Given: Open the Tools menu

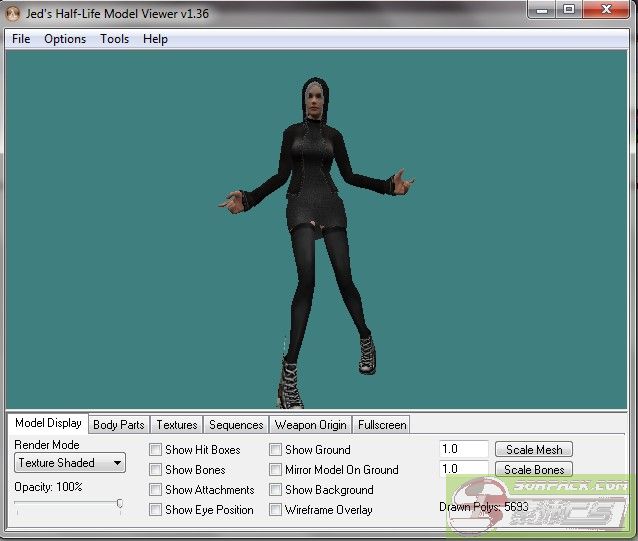Looking at the screenshot, I should (114, 39).
